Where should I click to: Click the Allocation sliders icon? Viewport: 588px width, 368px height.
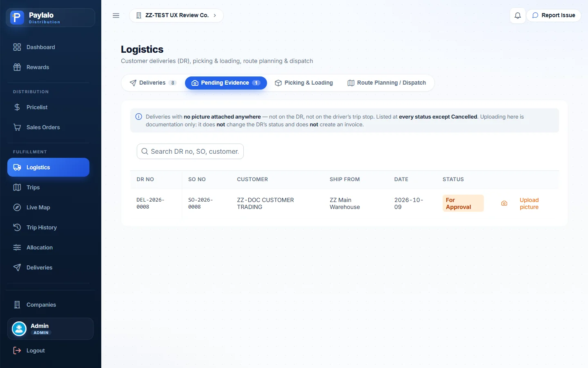tap(17, 247)
